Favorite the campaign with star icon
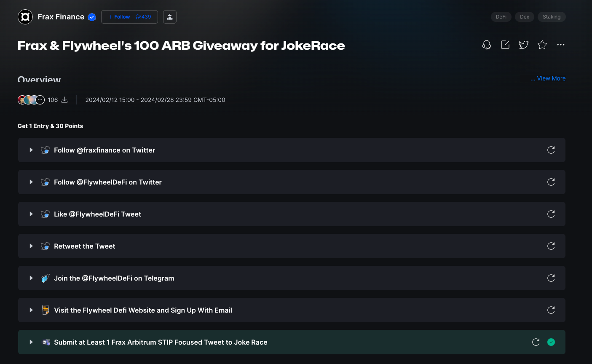592x364 pixels. coord(542,45)
